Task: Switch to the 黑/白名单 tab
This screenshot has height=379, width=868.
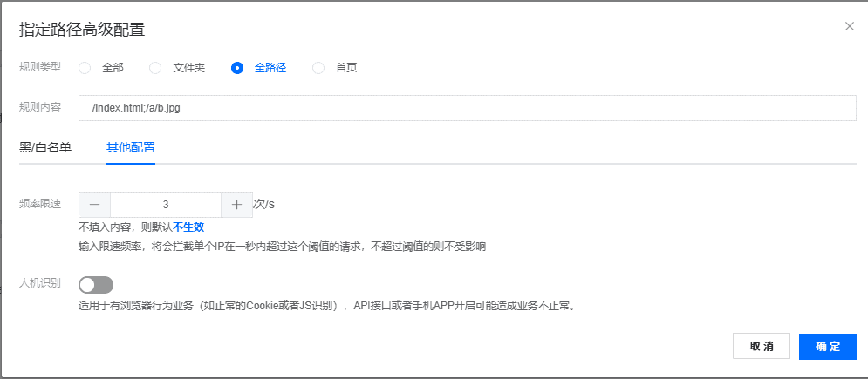Action: coord(45,147)
